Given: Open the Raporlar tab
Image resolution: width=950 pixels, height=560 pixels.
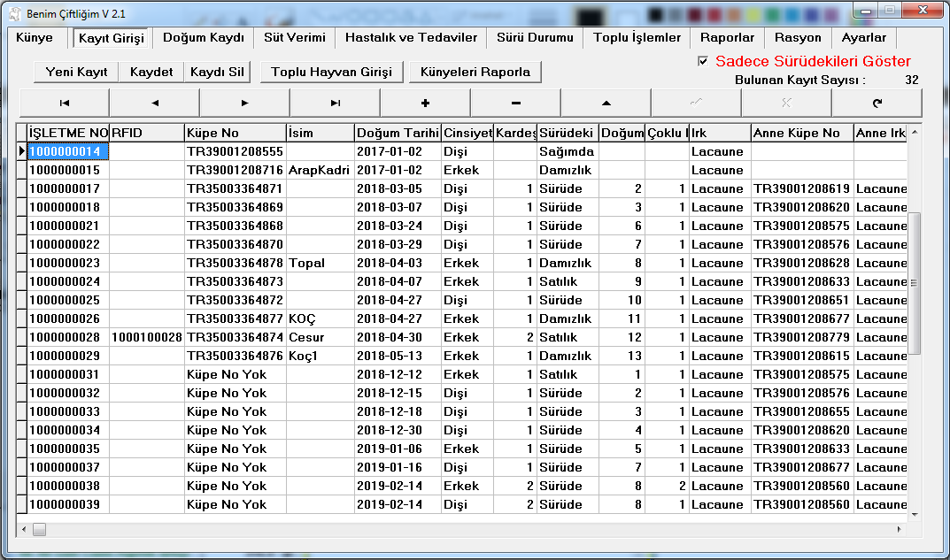Looking at the screenshot, I should point(727,38).
